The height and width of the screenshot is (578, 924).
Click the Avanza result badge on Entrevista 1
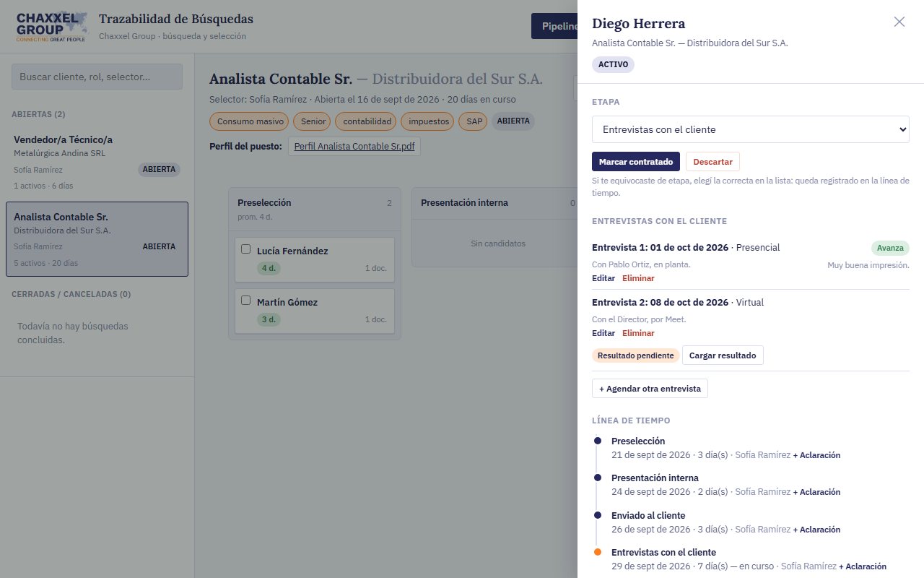pos(890,248)
